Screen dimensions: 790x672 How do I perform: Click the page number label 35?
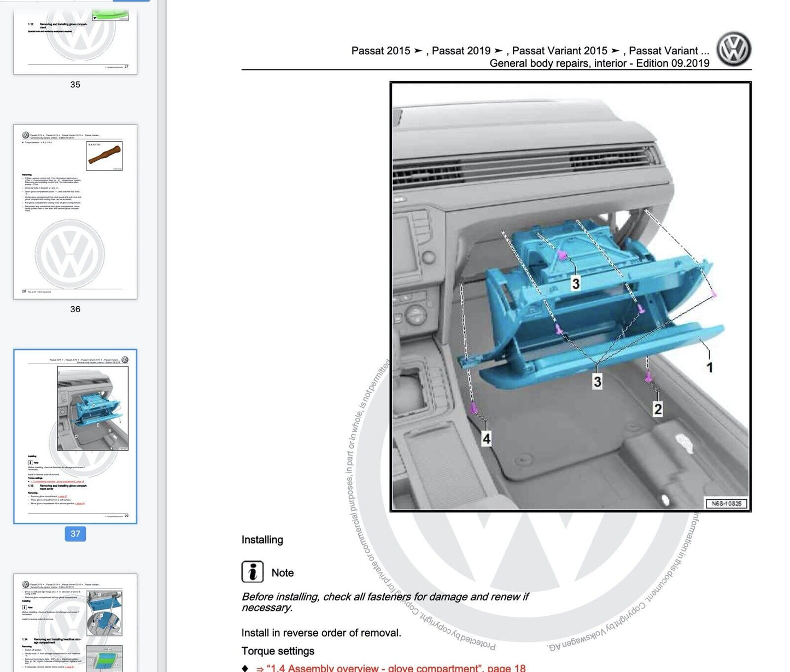coord(75,85)
